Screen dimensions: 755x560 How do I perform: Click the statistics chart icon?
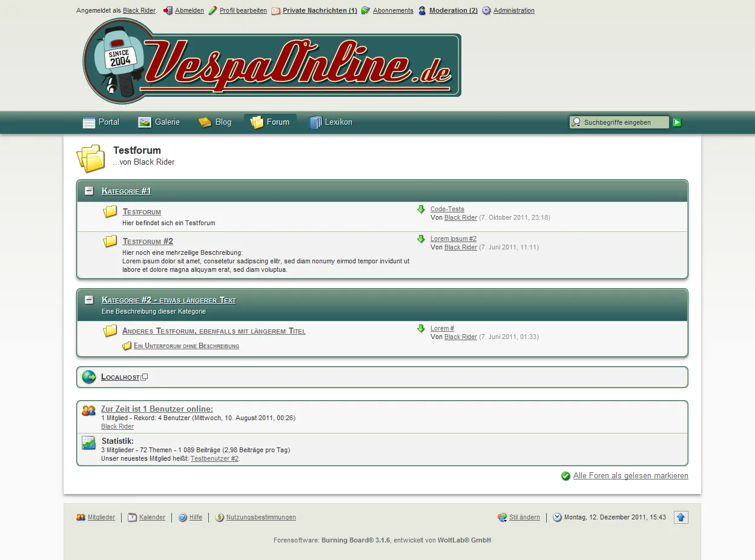tap(89, 443)
